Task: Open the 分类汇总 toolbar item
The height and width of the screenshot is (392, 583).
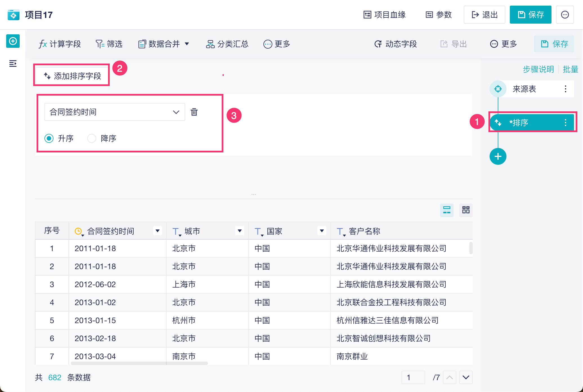Action: (227, 44)
